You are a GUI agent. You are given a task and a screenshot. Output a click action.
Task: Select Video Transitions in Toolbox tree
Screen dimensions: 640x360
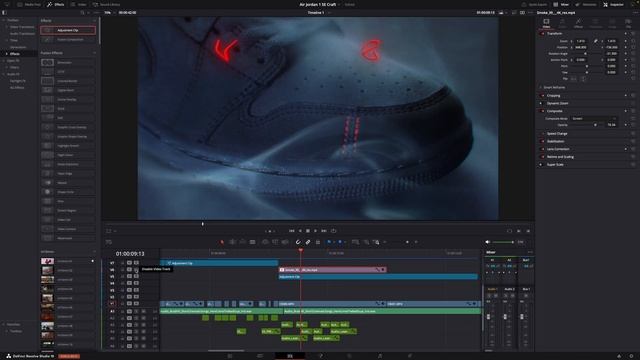click(22, 27)
